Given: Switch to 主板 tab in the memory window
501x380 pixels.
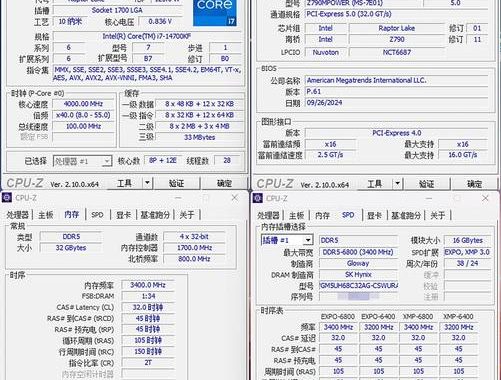Looking at the screenshot, I should [x=46, y=215].
